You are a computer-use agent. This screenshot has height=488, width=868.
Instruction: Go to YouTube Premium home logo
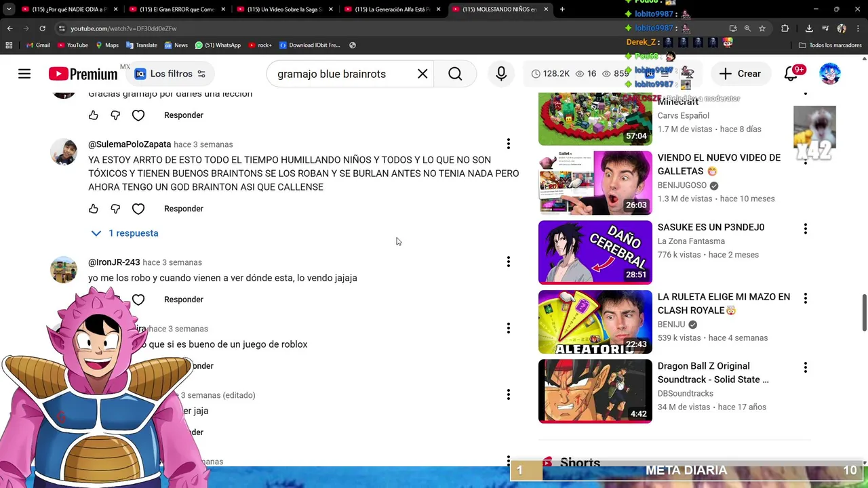(83, 74)
